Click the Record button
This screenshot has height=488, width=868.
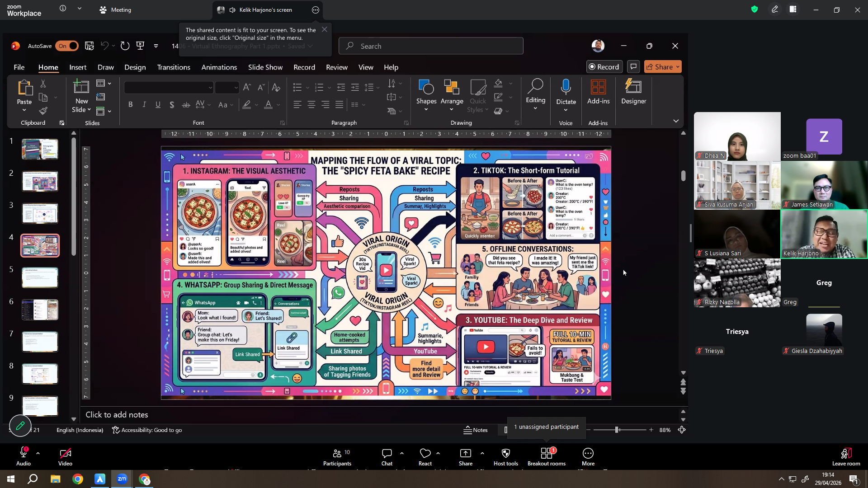(604, 67)
